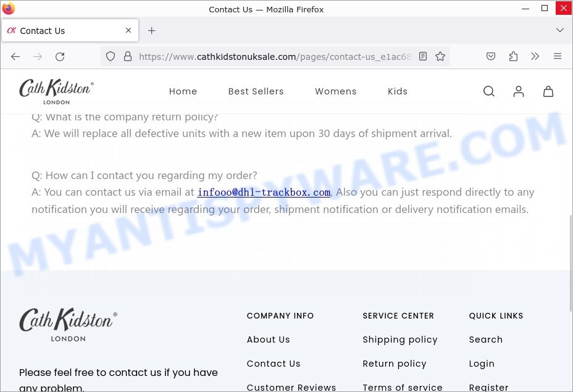This screenshot has width=573, height=392.
Task: Open the Terms of service link
Action: (403, 387)
